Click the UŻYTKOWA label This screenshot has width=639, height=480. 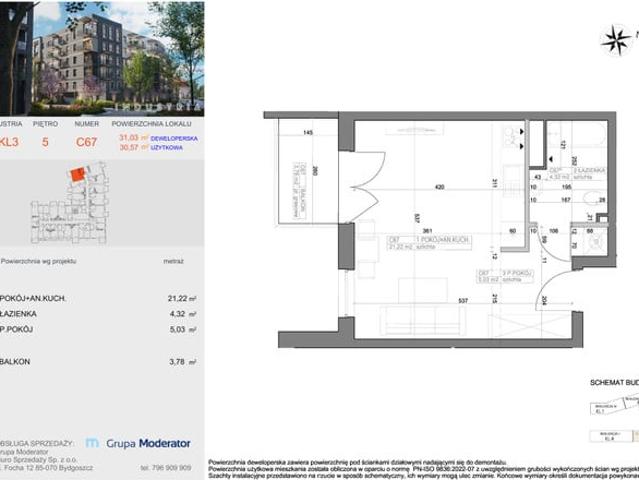167,148
